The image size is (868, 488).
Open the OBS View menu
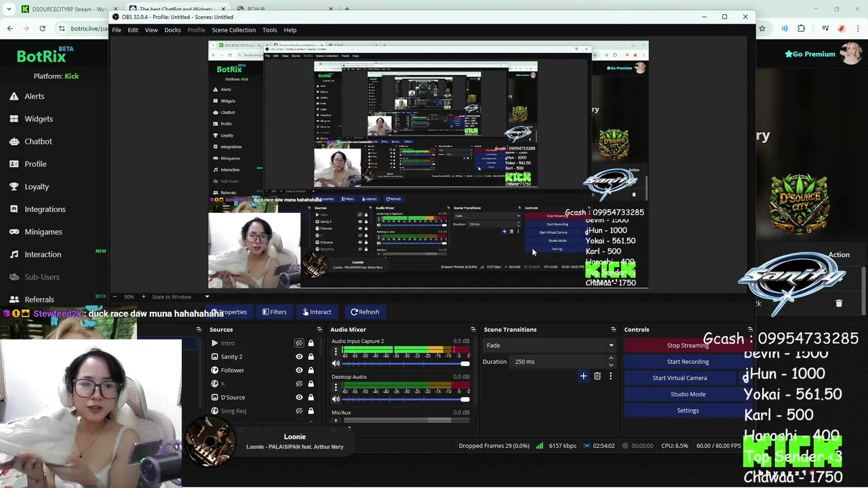coord(151,30)
